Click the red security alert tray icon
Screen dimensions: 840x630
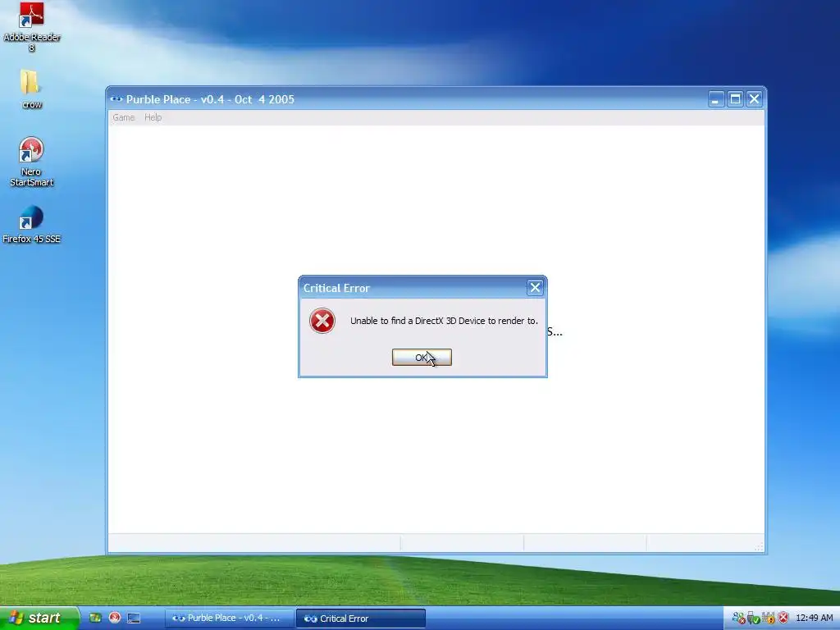click(783, 619)
